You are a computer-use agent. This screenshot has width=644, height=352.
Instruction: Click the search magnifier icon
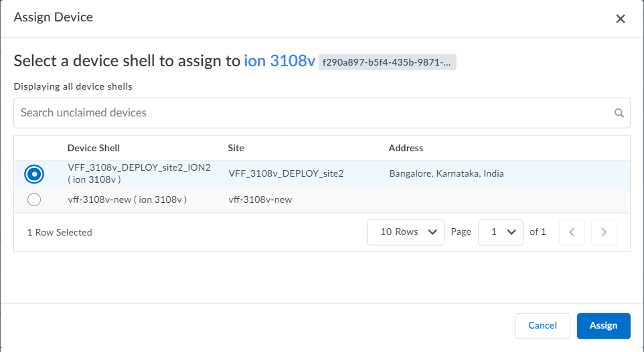point(619,113)
